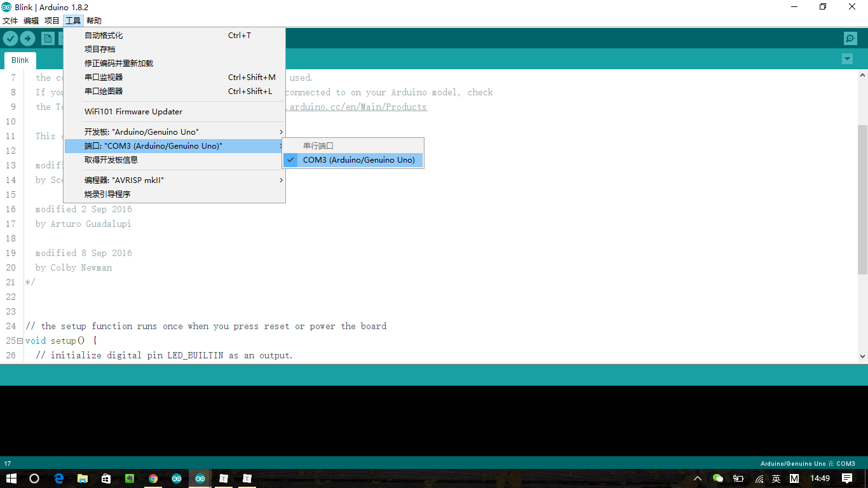Toggle the 英 input language indicator

pos(776,478)
